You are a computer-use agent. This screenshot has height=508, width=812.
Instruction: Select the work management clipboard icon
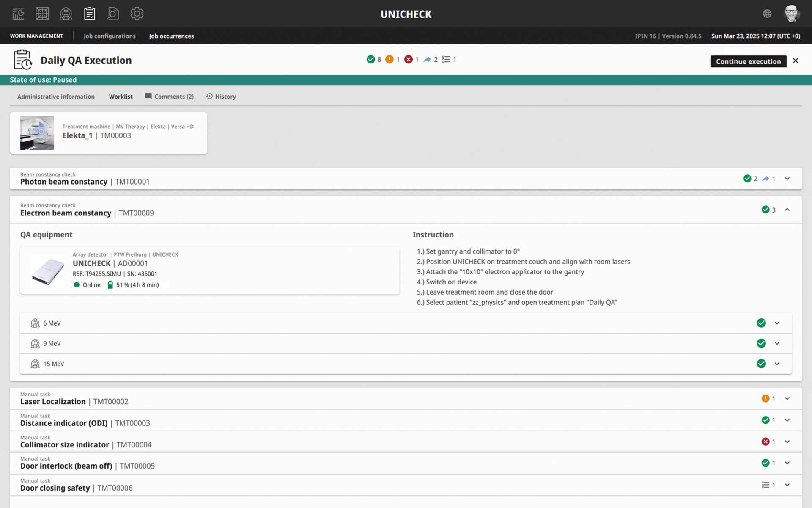(90, 14)
